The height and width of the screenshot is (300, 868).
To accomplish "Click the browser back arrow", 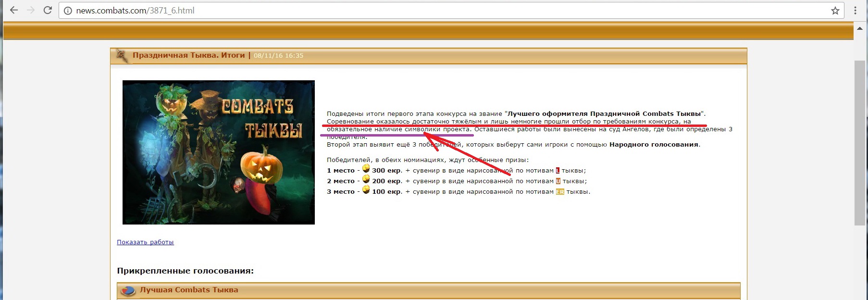I will 14,10.
